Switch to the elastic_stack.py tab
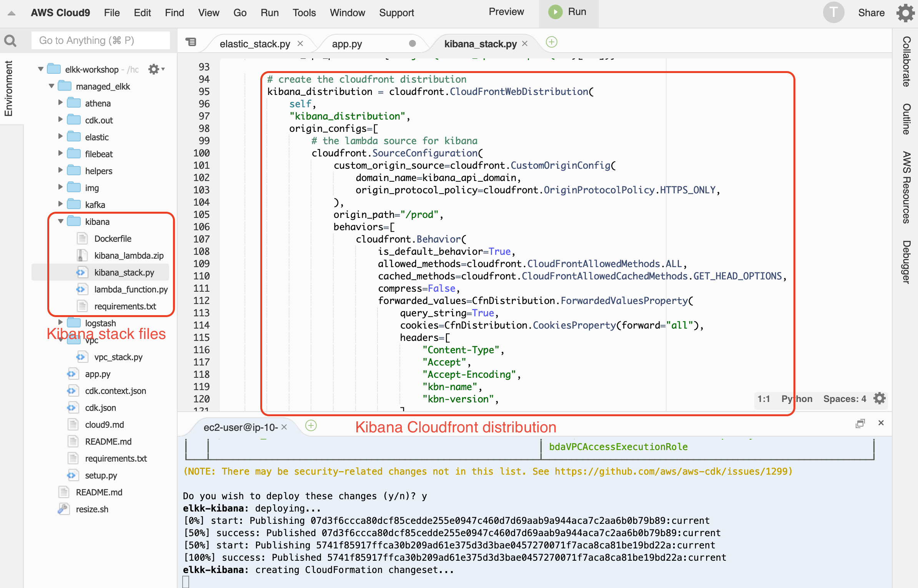Viewport: 918px width, 588px height. click(x=255, y=44)
